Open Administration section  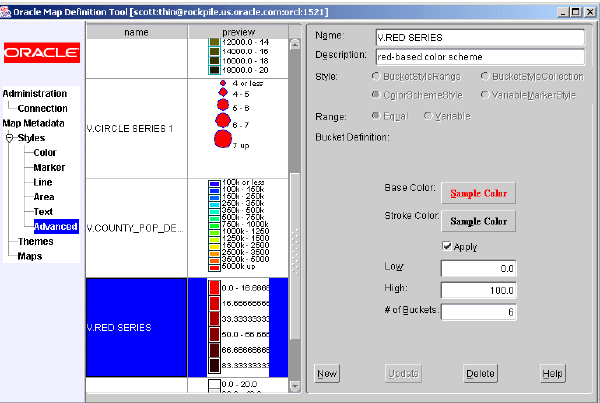35,93
